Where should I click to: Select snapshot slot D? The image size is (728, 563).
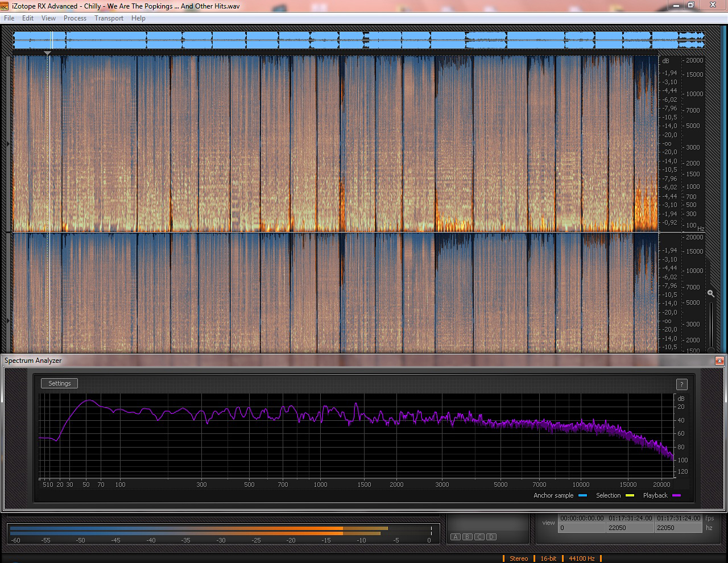[x=491, y=537]
